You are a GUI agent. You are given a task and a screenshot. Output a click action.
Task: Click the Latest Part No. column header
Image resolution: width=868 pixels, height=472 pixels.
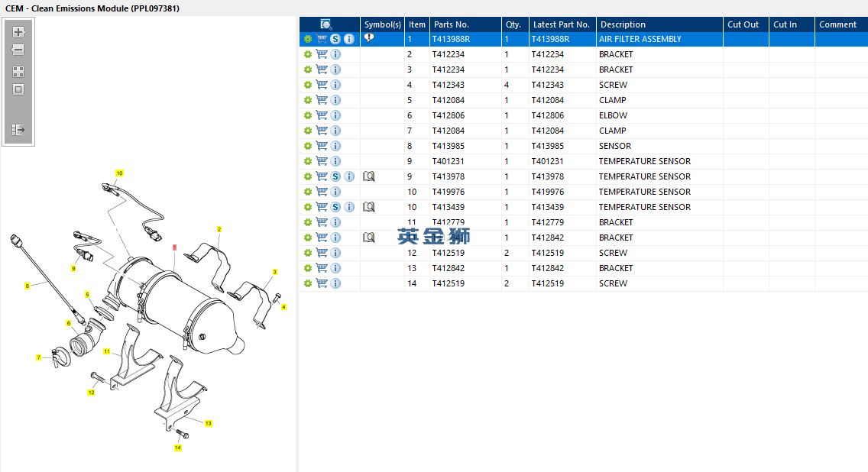(562, 24)
